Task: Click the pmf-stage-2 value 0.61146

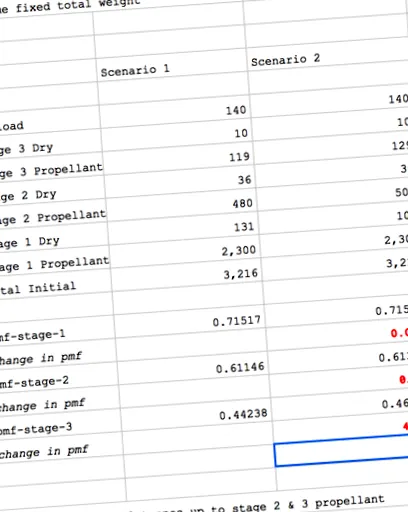Action: [x=240, y=368]
